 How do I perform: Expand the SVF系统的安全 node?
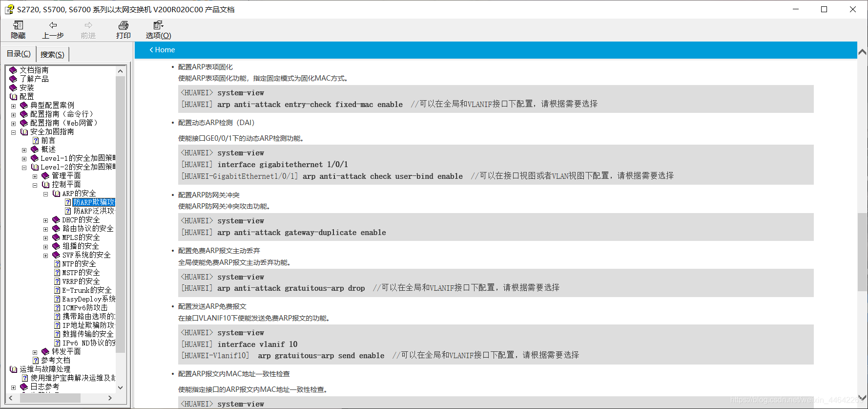pyautogui.click(x=45, y=256)
